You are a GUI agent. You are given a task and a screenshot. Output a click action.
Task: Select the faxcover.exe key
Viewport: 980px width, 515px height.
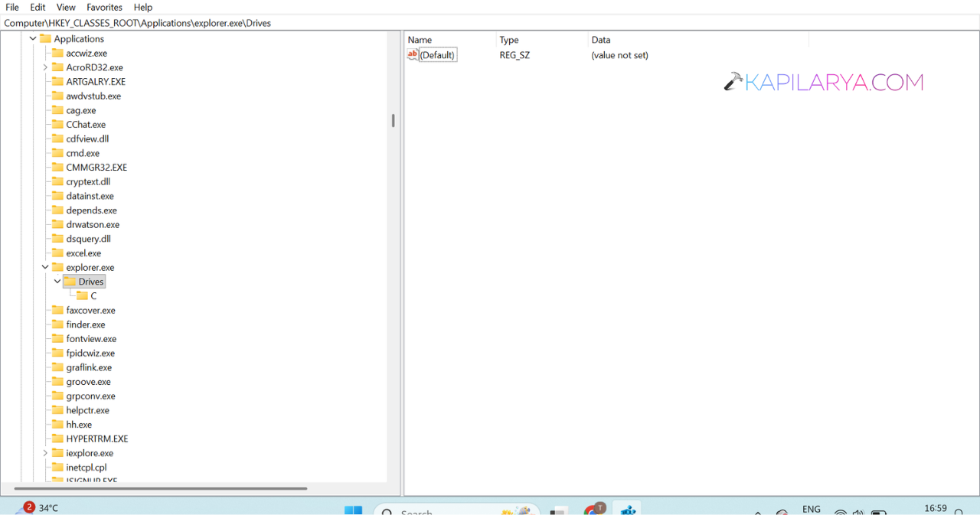pos(90,310)
